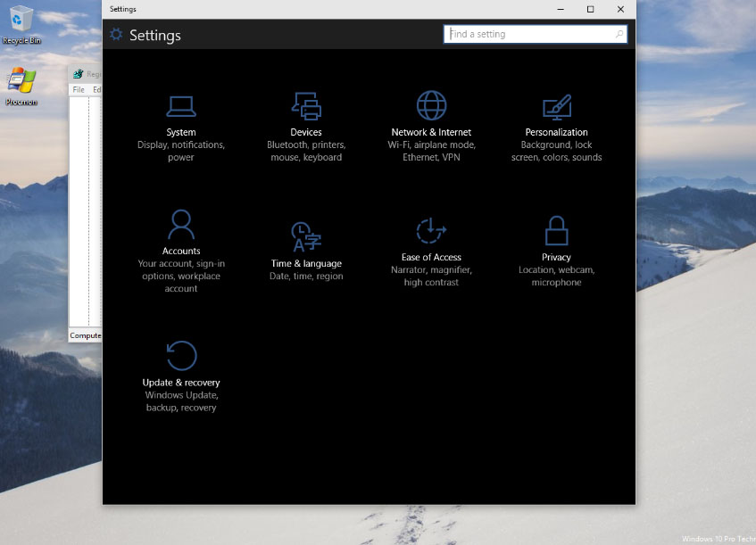Click the Personalization category label
756x545 pixels.
[556, 132]
